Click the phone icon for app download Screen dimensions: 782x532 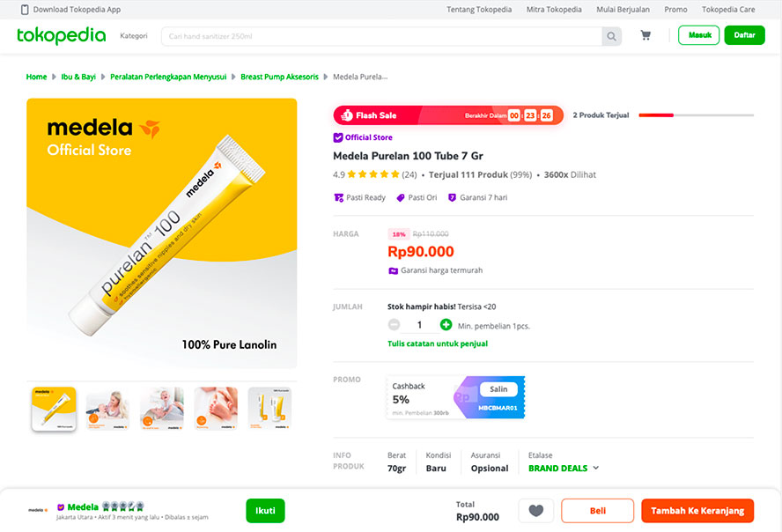[x=23, y=10]
